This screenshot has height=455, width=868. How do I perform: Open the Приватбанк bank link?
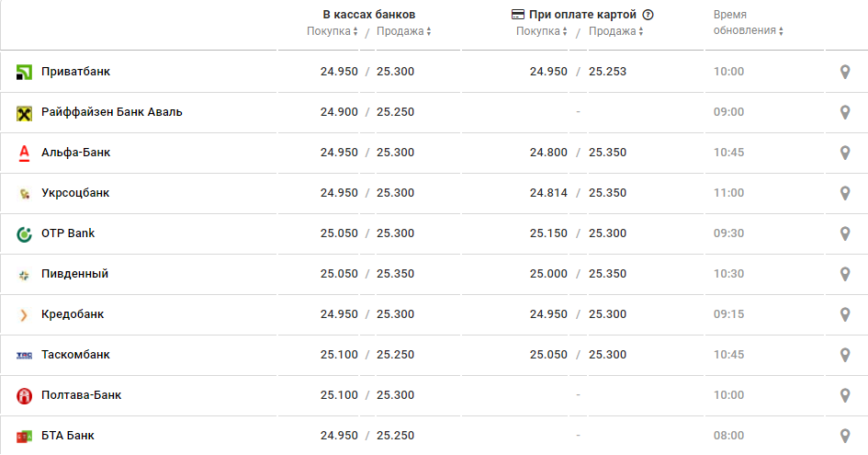[x=75, y=72]
